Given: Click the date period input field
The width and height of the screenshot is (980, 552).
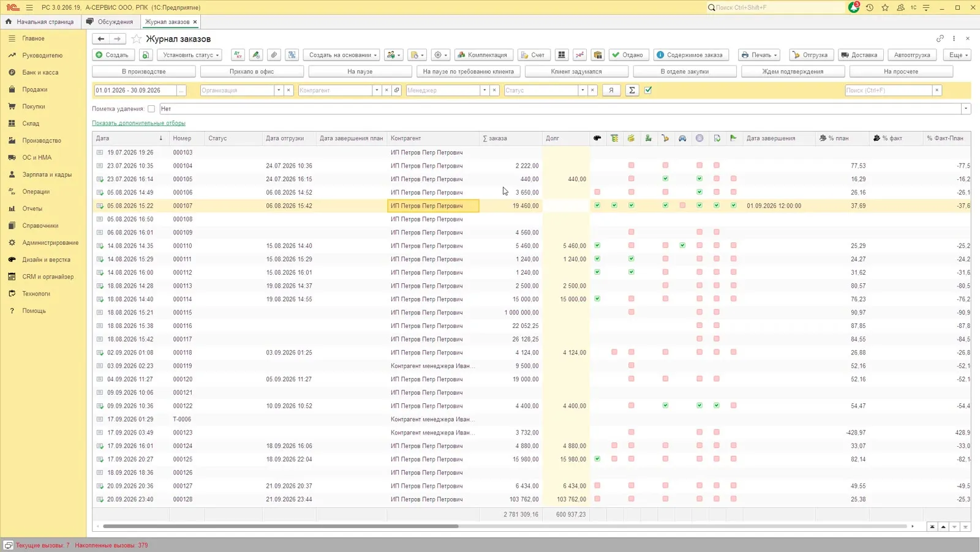Looking at the screenshot, I should point(135,90).
